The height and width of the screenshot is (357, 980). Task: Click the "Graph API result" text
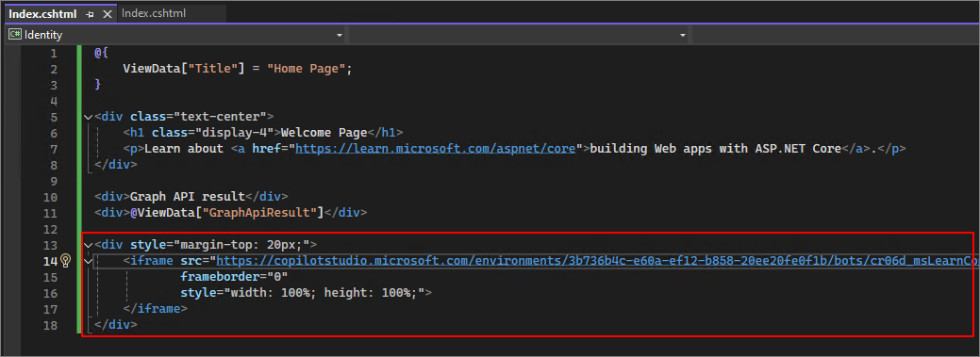(188, 197)
